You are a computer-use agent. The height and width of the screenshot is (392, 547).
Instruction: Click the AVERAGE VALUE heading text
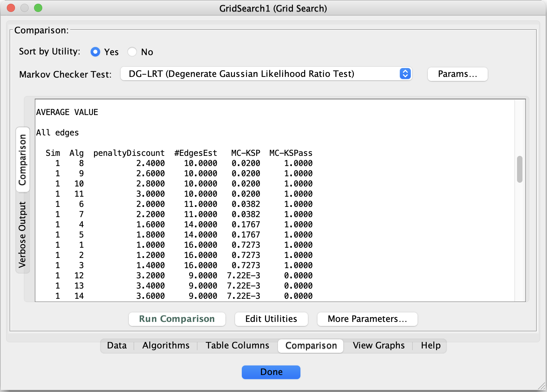67,112
